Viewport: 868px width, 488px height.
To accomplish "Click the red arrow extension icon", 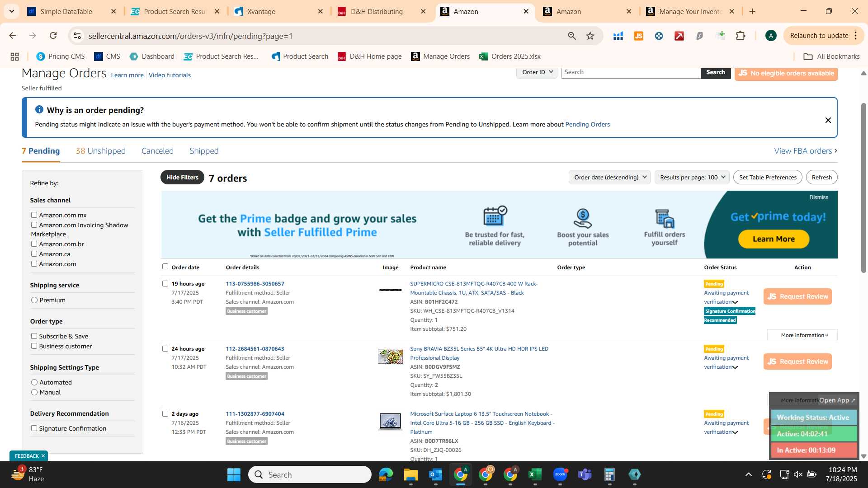I will pyautogui.click(x=679, y=36).
